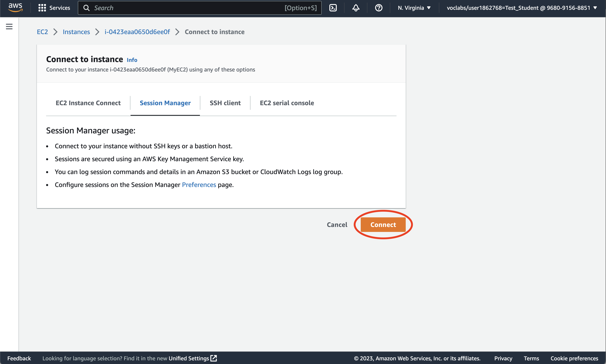Image resolution: width=606 pixels, height=364 pixels.
Task: Open the Services grid menu
Action: pos(42,8)
